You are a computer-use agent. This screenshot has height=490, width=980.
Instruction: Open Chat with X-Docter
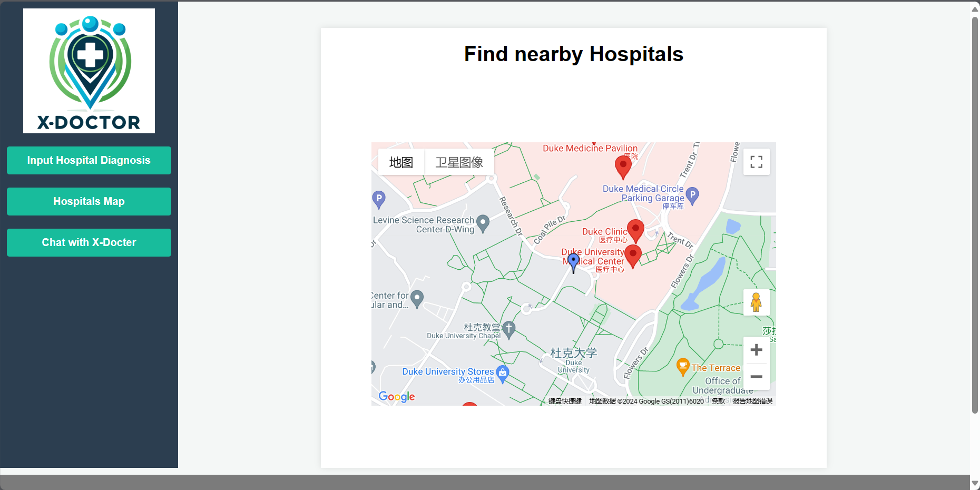tap(89, 242)
